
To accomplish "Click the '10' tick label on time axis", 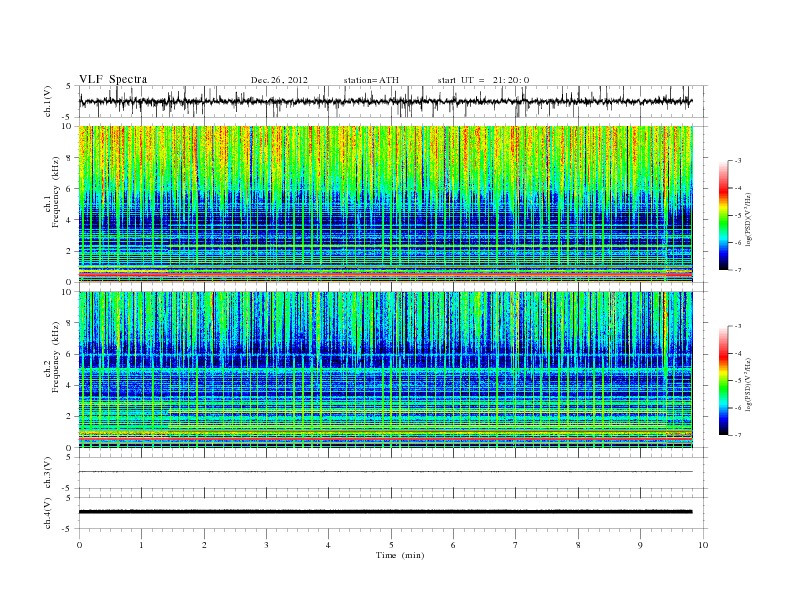I will (703, 545).
